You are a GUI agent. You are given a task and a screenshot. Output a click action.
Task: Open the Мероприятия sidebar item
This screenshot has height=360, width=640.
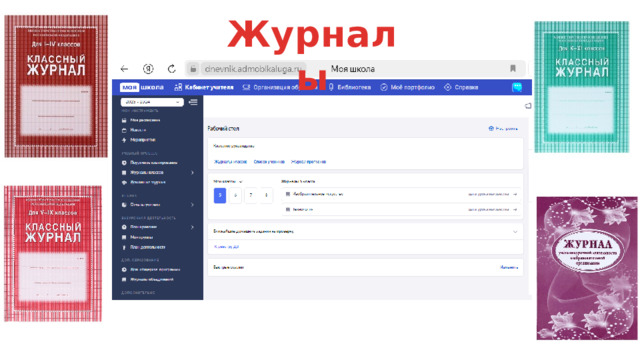coord(138,140)
